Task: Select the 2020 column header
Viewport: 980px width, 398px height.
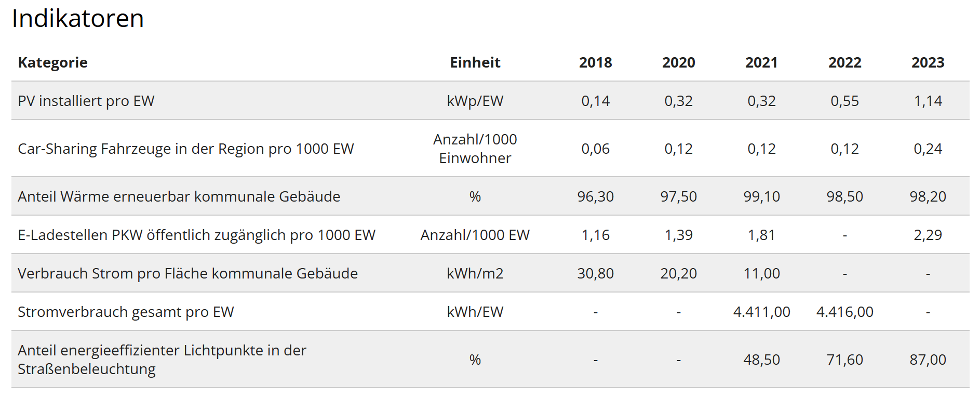Action: 678,62
